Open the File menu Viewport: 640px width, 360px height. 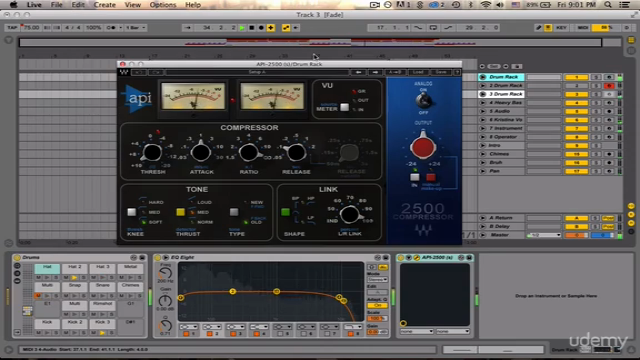[56, 5]
